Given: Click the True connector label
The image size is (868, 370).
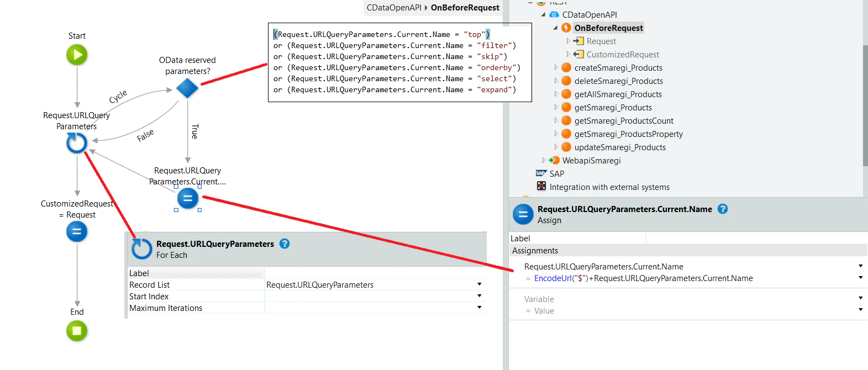Looking at the screenshot, I should 194,131.
